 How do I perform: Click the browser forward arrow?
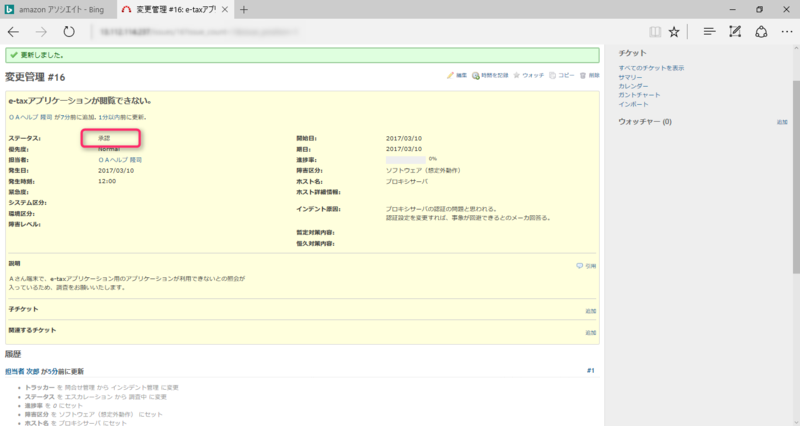(41, 32)
